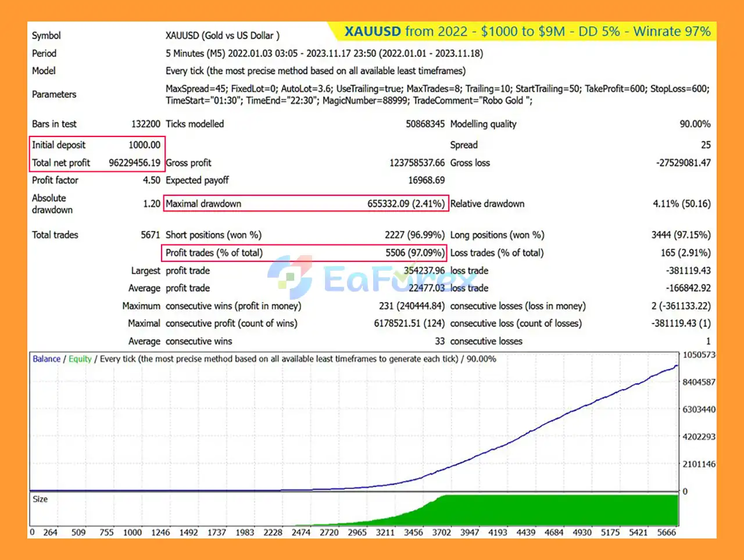This screenshot has height=560, width=744.
Task: Select the Total net profit value
Action: click(x=134, y=163)
